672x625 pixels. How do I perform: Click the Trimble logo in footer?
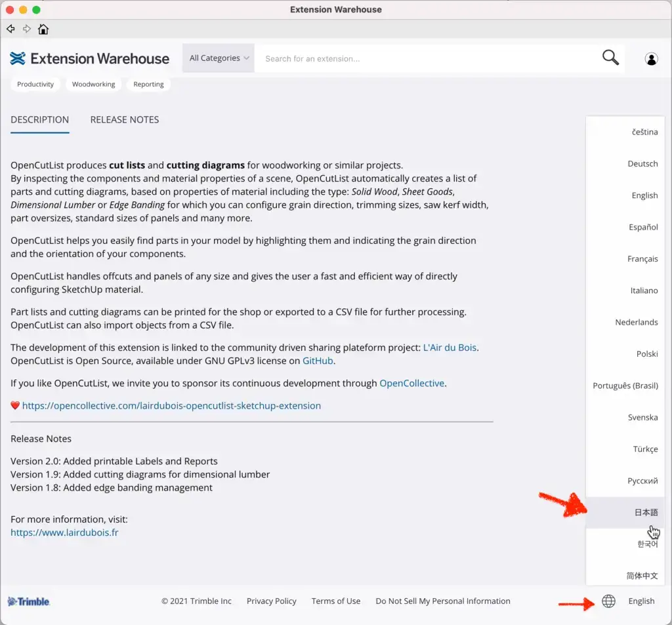click(x=29, y=601)
